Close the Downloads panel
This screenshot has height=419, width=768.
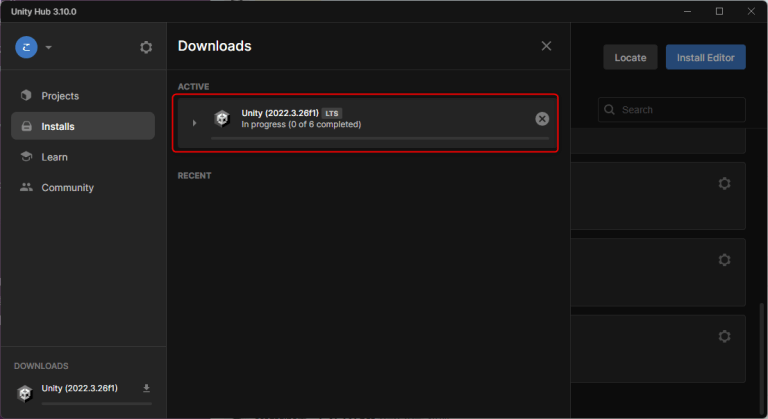coord(546,46)
